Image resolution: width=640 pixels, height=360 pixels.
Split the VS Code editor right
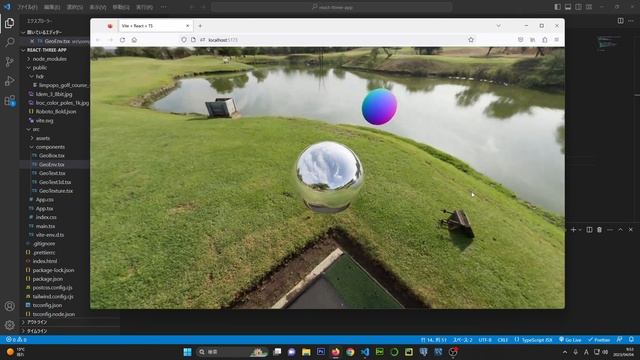[620, 20]
